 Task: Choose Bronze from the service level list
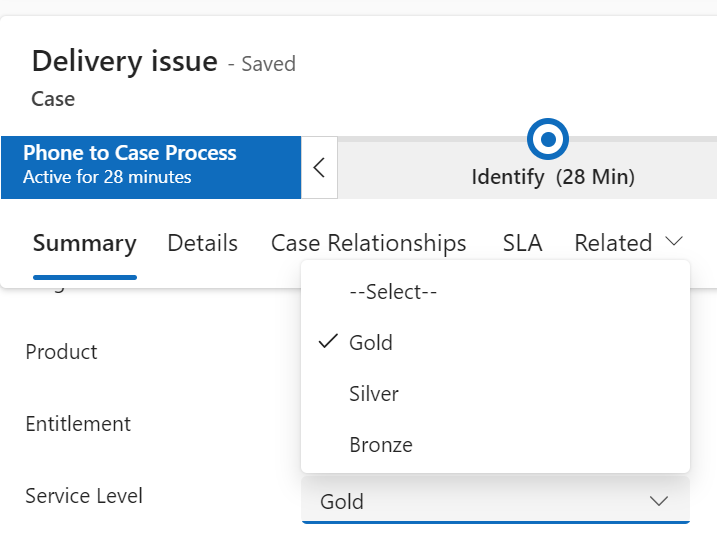coord(381,445)
